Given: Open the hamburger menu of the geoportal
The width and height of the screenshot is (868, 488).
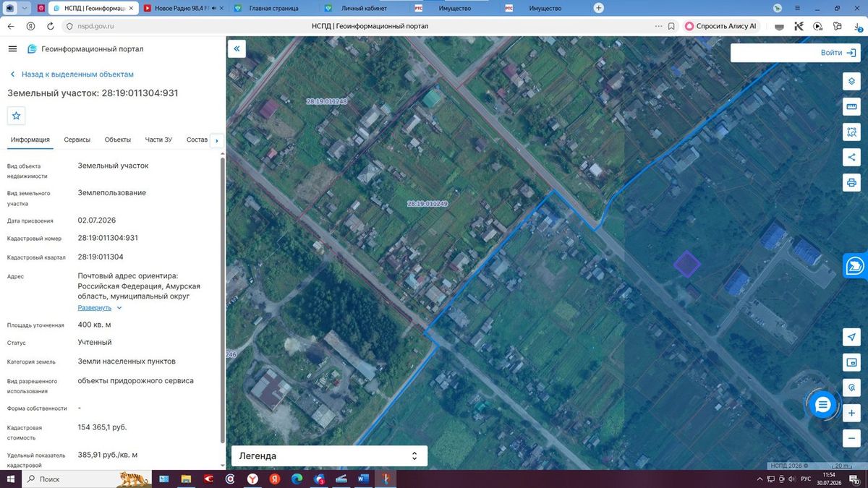Looking at the screenshot, I should [x=12, y=49].
